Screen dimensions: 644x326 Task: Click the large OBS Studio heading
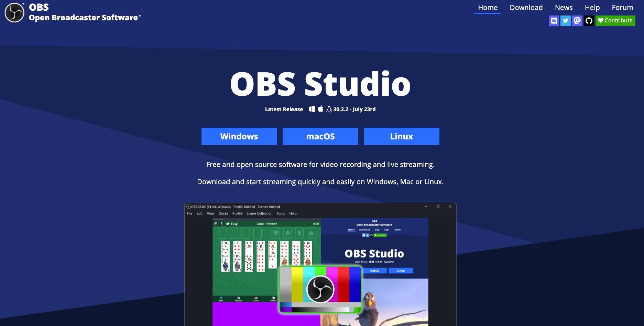320,84
